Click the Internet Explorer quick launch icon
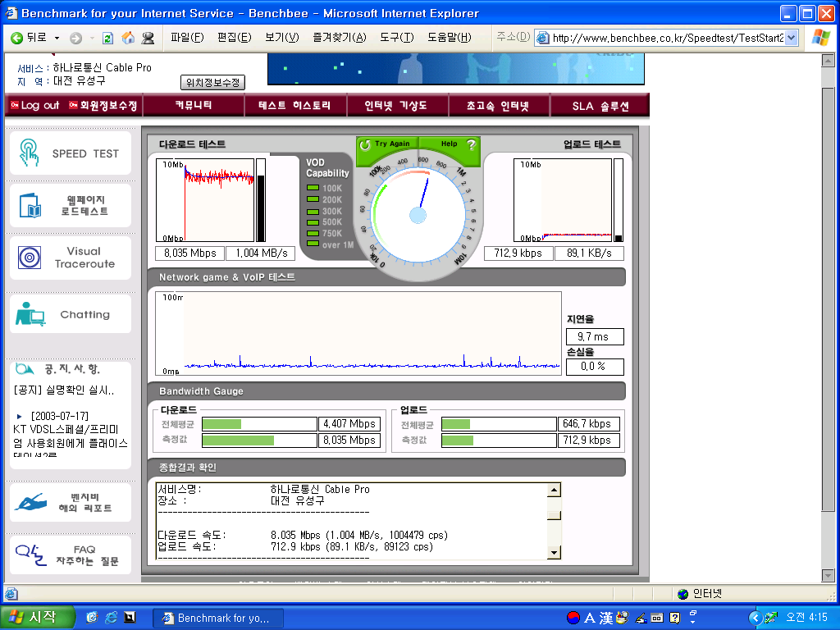This screenshot has width=840, height=630. [111, 618]
